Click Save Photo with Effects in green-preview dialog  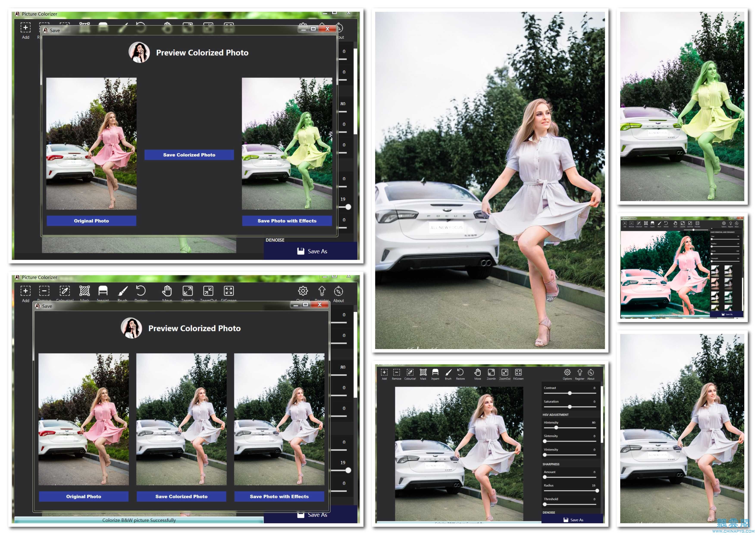287,221
